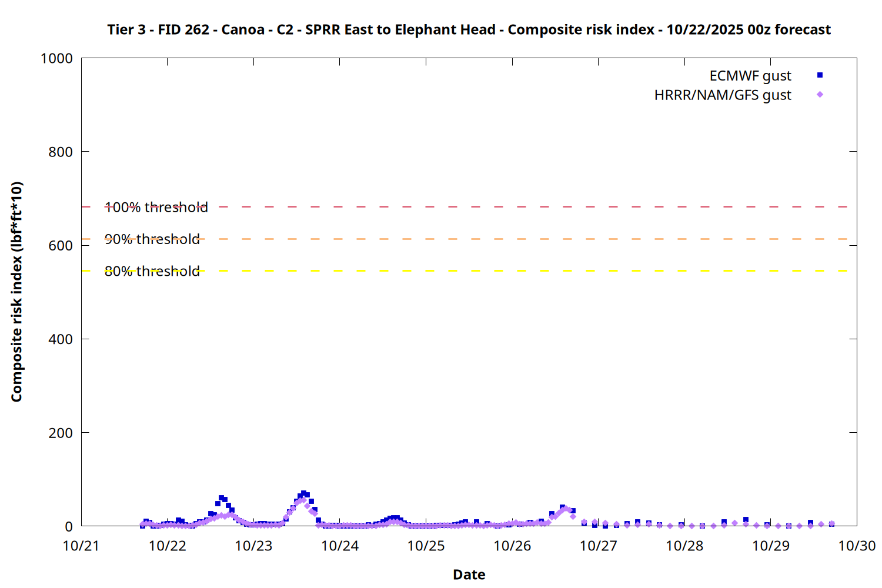Select the 10/25 date tick label
The width and height of the screenshot is (882, 588).
coord(426,546)
